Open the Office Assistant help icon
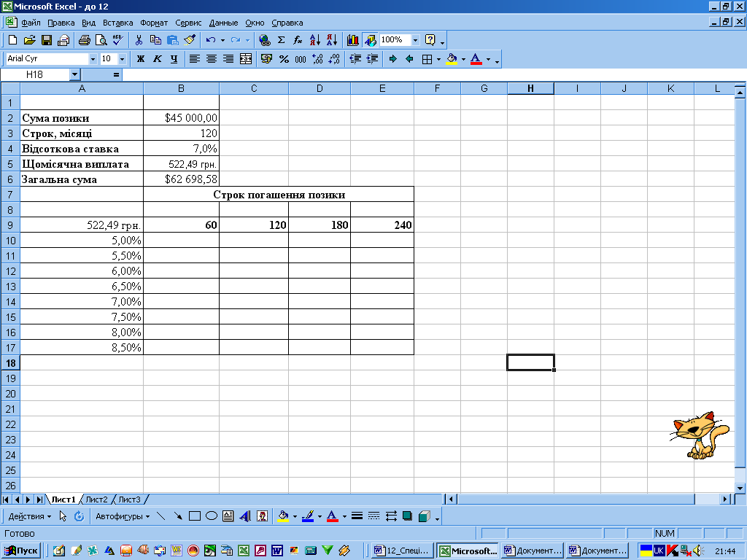 (430, 40)
